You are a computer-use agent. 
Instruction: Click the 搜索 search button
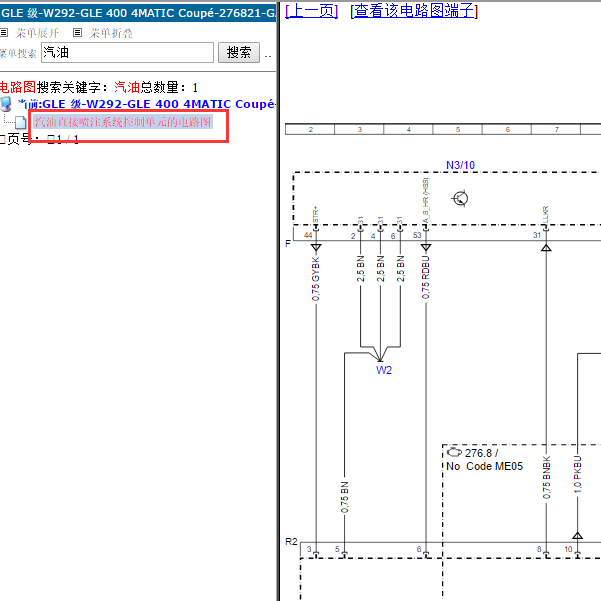pyautogui.click(x=239, y=53)
